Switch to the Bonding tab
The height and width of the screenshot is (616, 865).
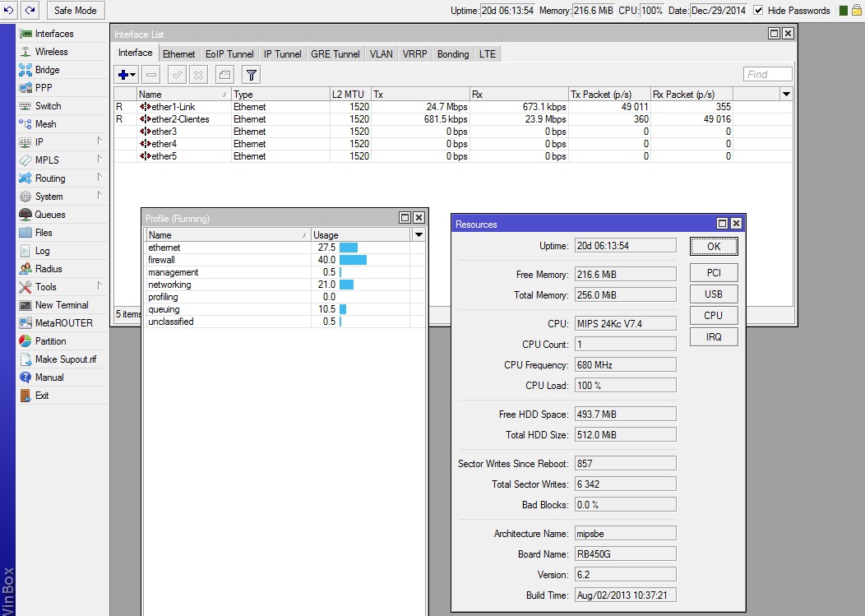pyautogui.click(x=452, y=54)
